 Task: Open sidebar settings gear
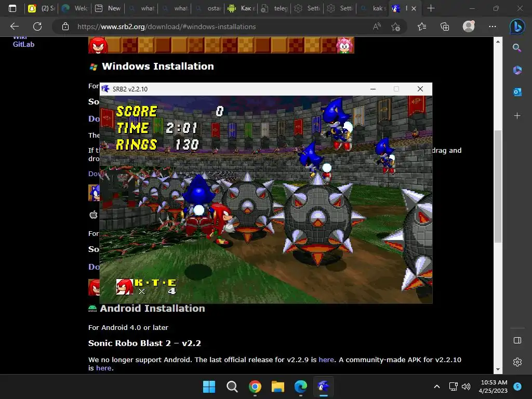[517, 362]
